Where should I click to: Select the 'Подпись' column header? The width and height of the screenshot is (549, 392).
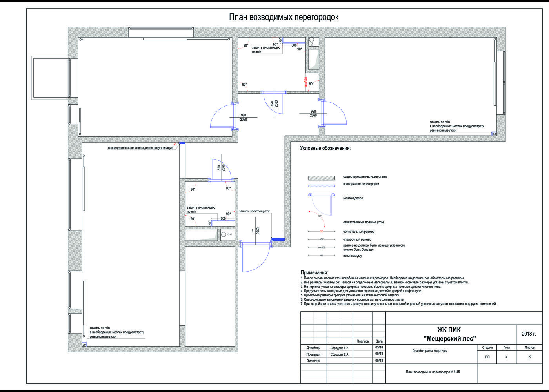coord(363,341)
